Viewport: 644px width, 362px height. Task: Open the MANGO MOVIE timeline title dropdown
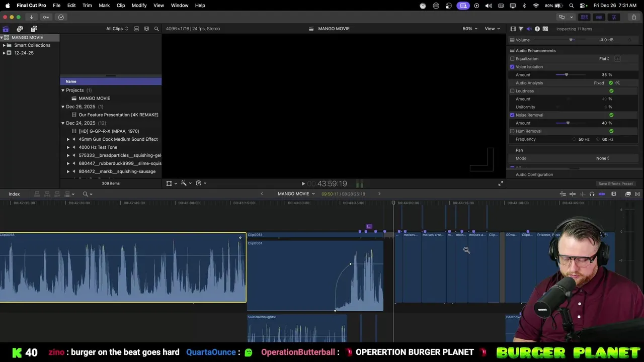pos(296,194)
